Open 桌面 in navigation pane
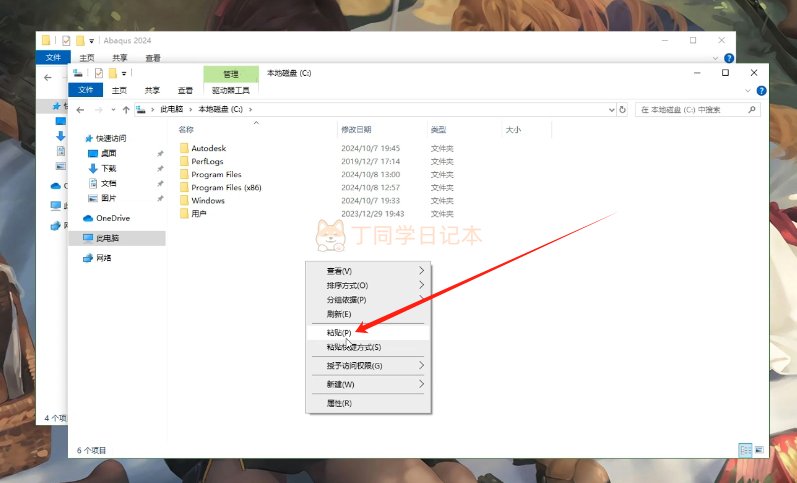 pos(108,153)
